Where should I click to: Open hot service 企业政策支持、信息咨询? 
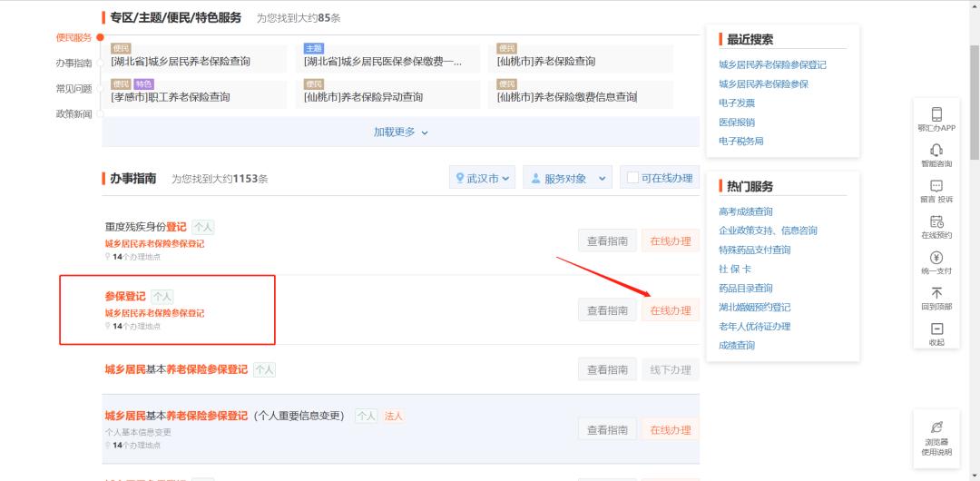769,231
